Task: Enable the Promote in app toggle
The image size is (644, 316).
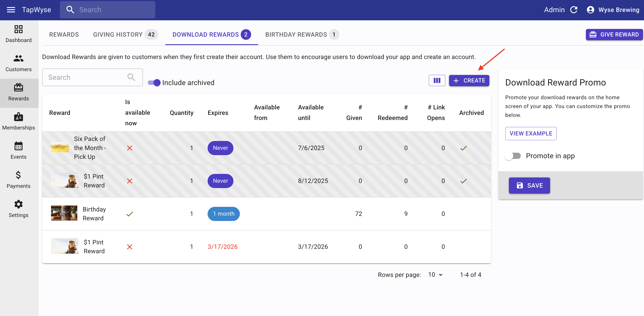Action: (513, 156)
